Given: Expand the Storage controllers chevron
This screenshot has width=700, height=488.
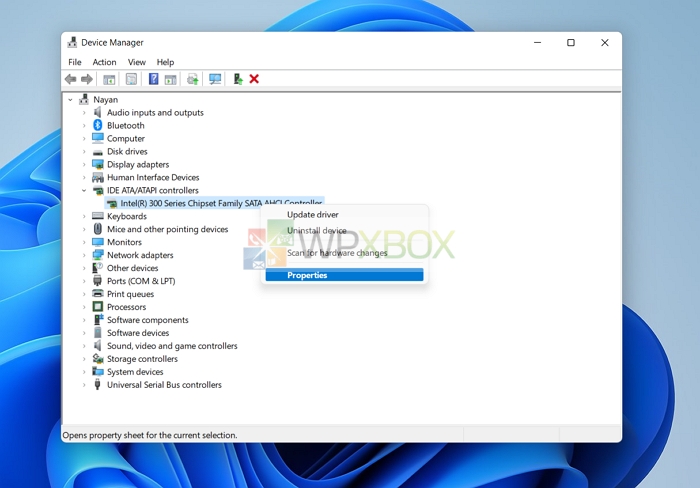Looking at the screenshot, I should 84,359.
